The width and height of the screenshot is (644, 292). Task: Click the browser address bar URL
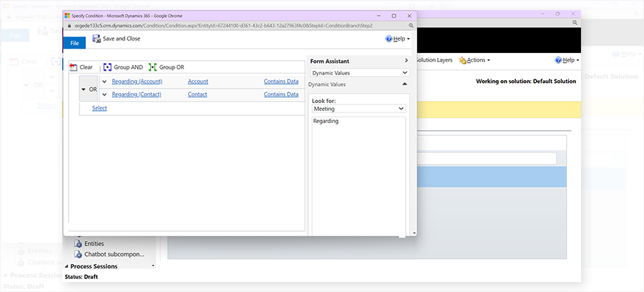tap(223, 26)
